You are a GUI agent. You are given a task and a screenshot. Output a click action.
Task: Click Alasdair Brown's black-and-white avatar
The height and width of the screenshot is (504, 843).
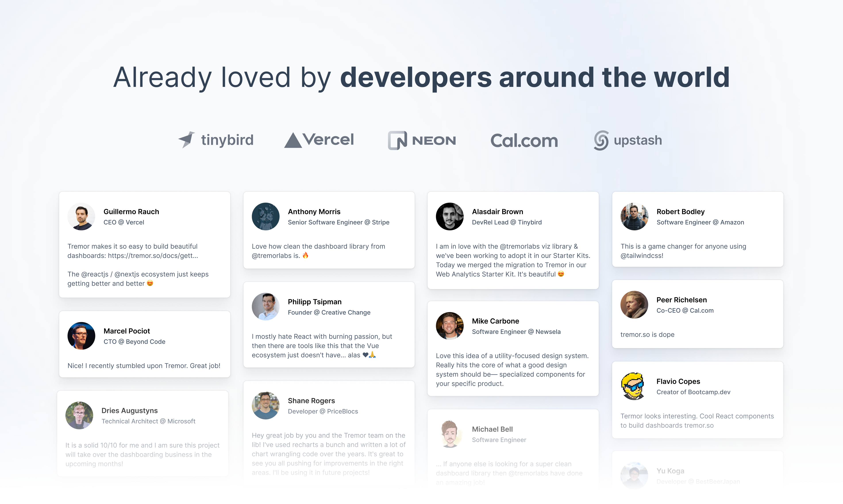pyautogui.click(x=450, y=217)
